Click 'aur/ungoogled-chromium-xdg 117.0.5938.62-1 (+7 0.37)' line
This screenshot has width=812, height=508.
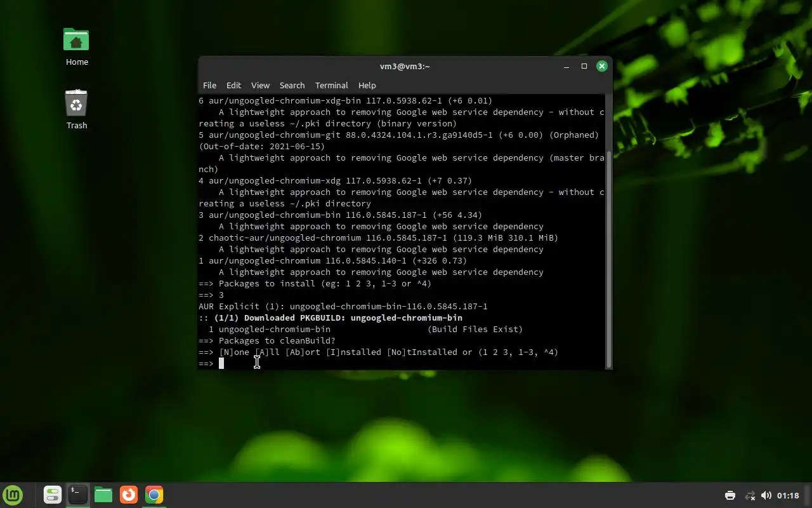tap(335, 180)
